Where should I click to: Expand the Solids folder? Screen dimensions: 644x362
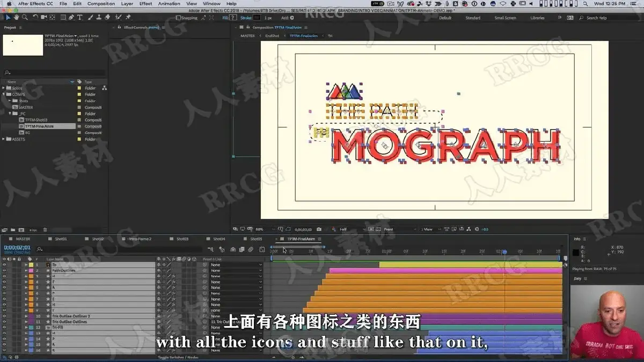pos(4,88)
